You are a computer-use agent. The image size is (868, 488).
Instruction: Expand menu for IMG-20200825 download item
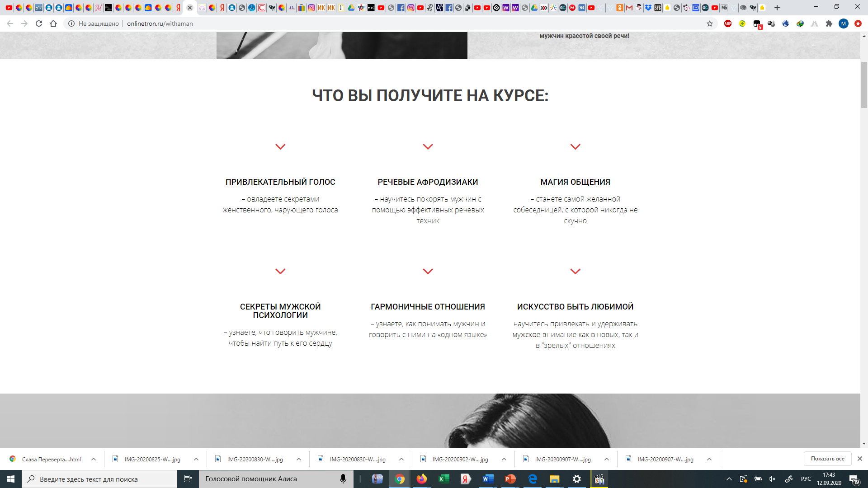pyautogui.click(x=196, y=459)
